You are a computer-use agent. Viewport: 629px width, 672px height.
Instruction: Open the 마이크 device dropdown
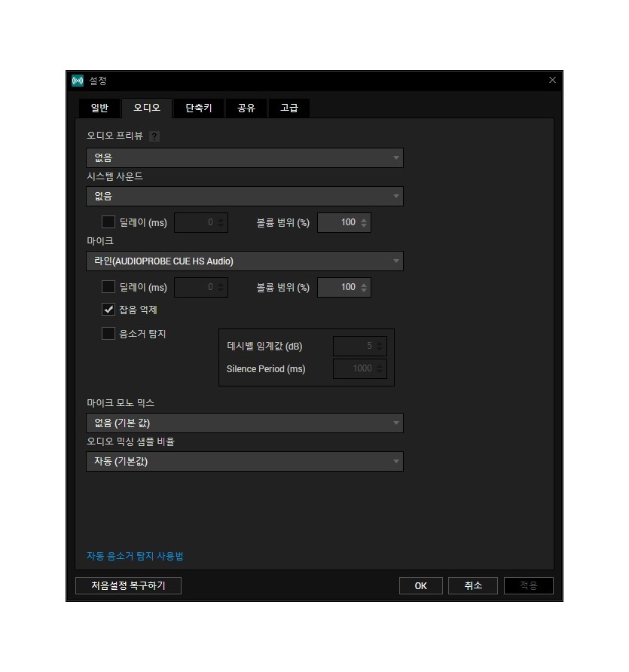(x=245, y=261)
